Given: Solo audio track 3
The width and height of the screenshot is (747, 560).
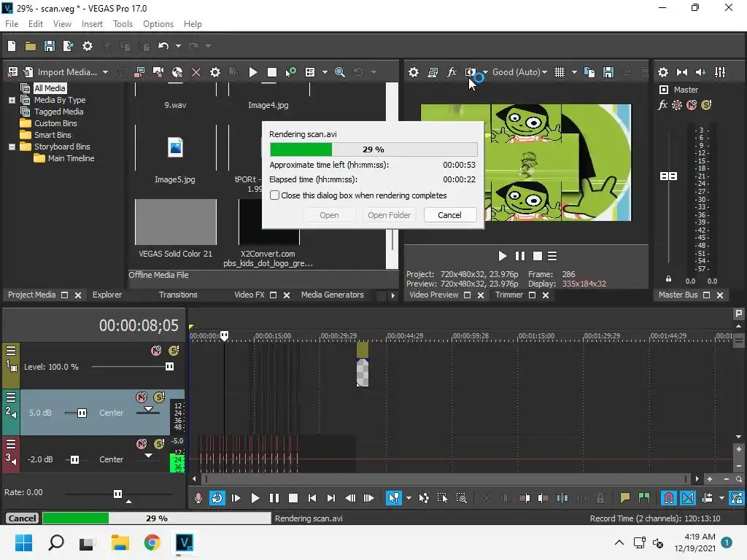Looking at the screenshot, I should [x=159, y=444].
